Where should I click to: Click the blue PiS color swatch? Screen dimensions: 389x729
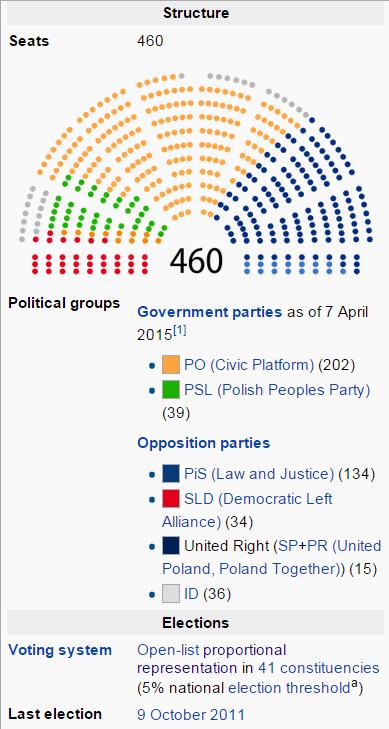click(171, 474)
